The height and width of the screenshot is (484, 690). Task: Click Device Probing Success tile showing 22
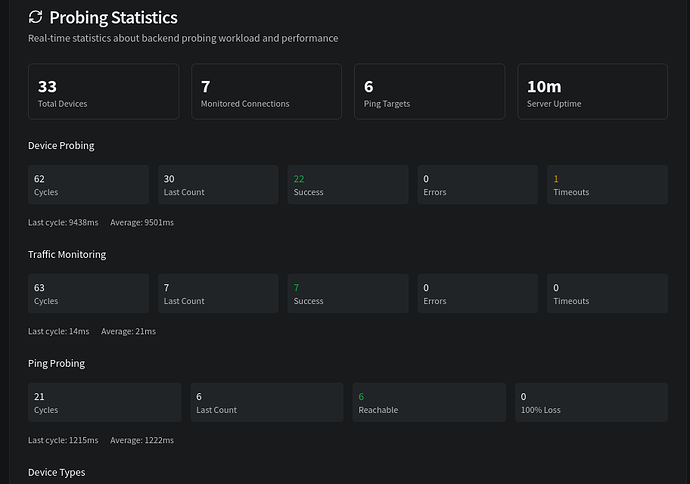(x=348, y=185)
